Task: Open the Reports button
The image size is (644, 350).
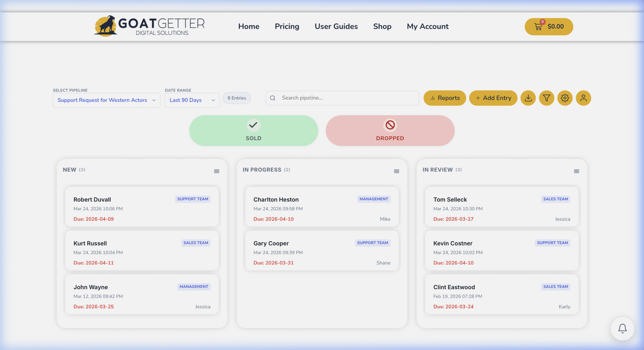Action: click(x=445, y=98)
